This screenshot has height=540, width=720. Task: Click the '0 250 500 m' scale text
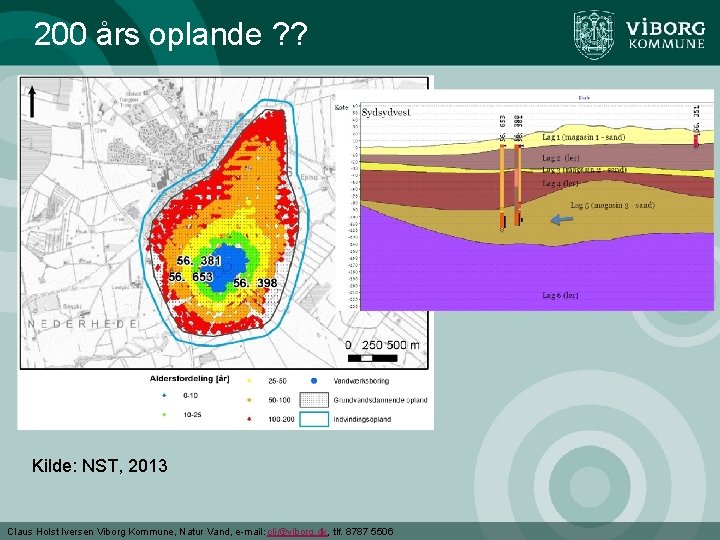click(382, 345)
